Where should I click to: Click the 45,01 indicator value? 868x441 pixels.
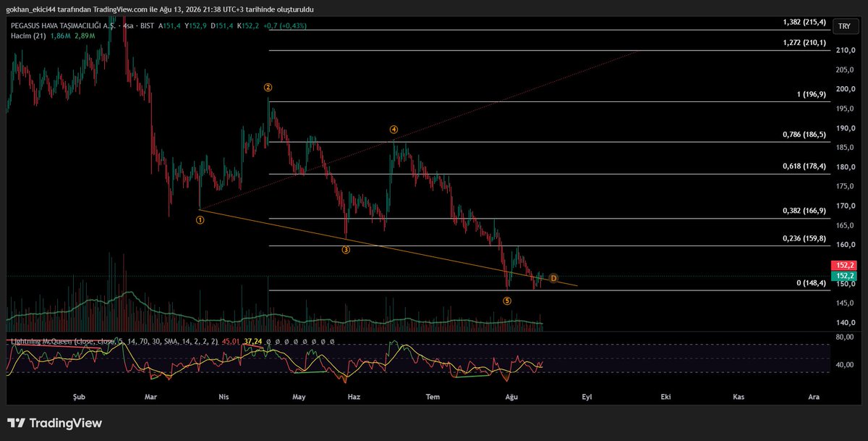[x=231, y=341]
